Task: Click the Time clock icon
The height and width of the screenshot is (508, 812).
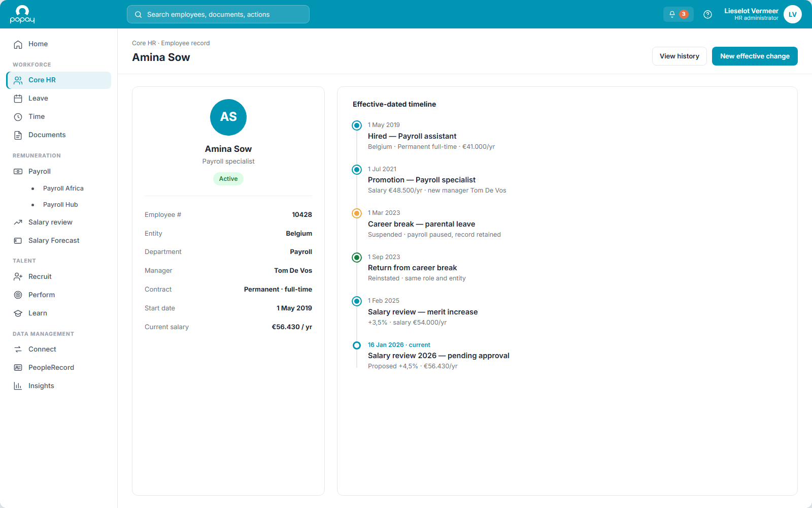Action: [18, 117]
